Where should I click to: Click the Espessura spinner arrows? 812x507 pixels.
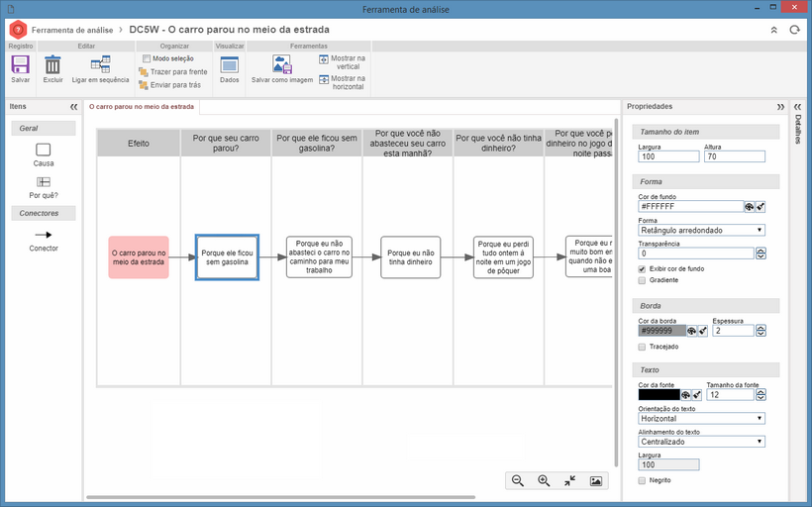pyautogui.click(x=761, y=331)
